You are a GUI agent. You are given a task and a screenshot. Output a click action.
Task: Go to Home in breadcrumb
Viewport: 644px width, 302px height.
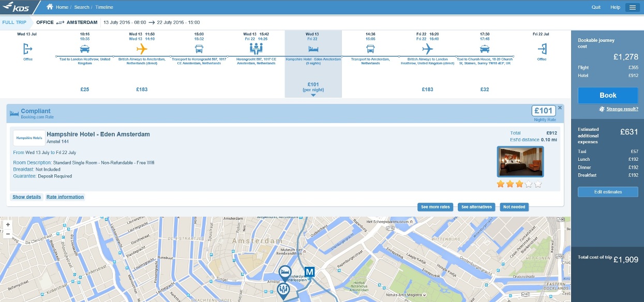coord(62,7)
